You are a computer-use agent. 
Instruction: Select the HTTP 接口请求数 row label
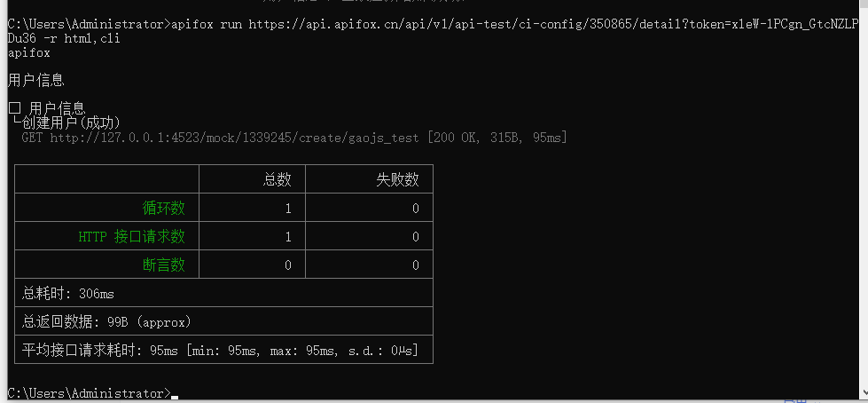[132, 237]
